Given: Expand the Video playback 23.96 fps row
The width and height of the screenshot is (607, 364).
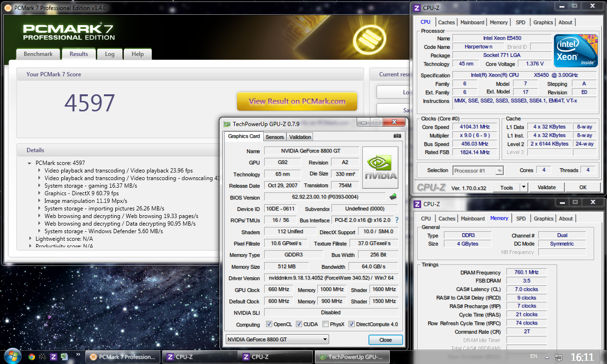Looking at the screenshot, I should pos(39,171).
